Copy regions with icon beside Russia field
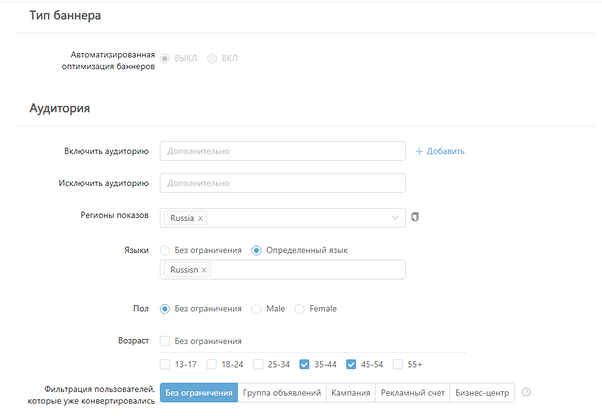The width and height of the screenshot is (602, 418). pyautogui.click(x=415, y=217)
